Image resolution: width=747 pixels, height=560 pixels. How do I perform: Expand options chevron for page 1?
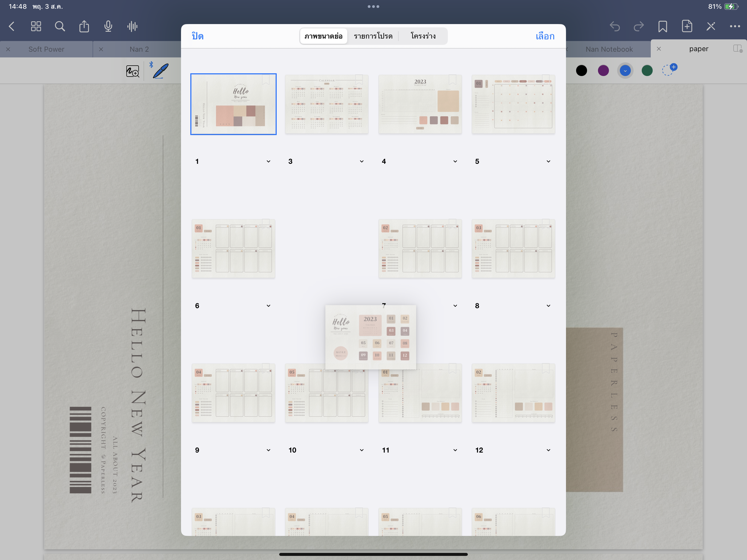click(x=269, y=161)
